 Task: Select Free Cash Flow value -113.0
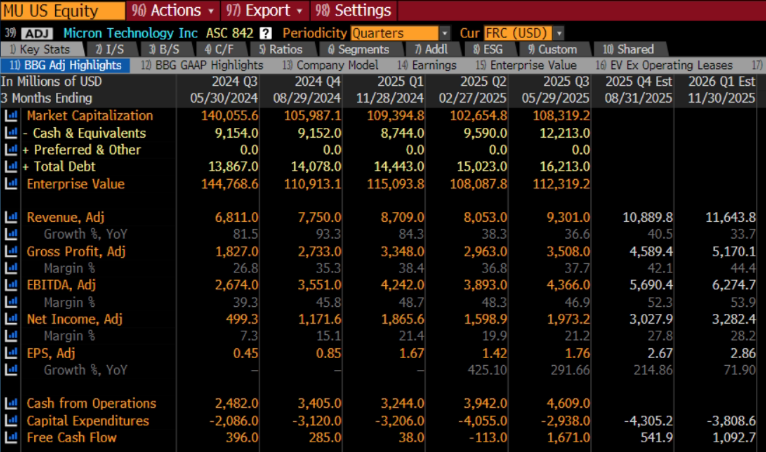pyautogui.click(x=488, y=437)
